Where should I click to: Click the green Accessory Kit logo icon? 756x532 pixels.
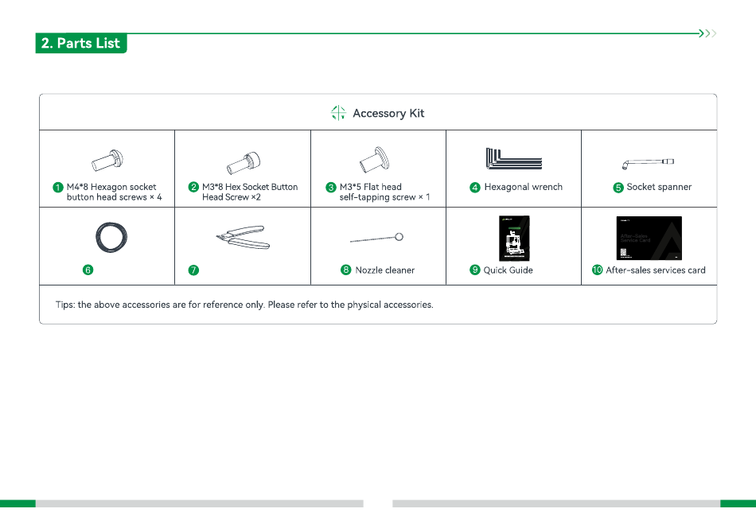338,113
